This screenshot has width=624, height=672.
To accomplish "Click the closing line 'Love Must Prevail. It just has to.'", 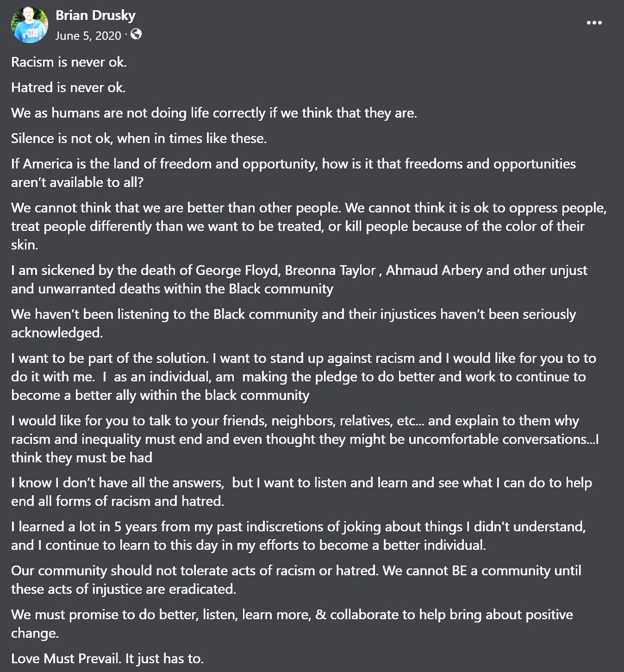I will tap(107, 659).
